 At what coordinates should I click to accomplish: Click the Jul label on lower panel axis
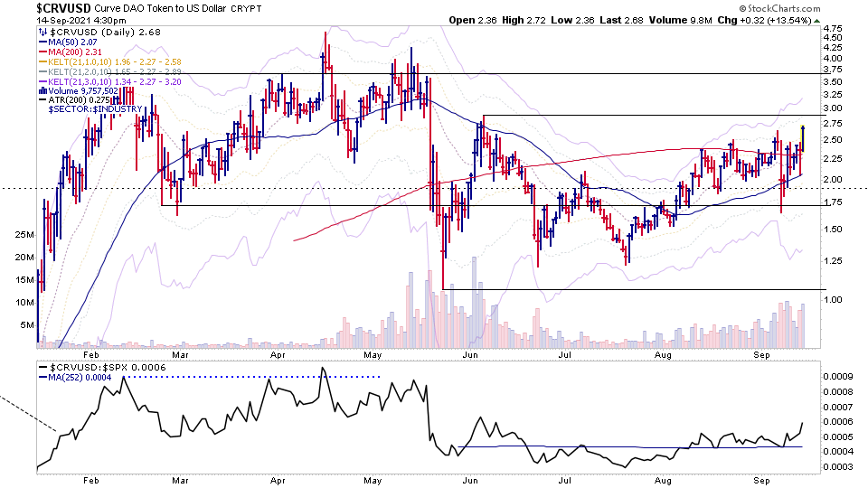(x=565, y=480)
